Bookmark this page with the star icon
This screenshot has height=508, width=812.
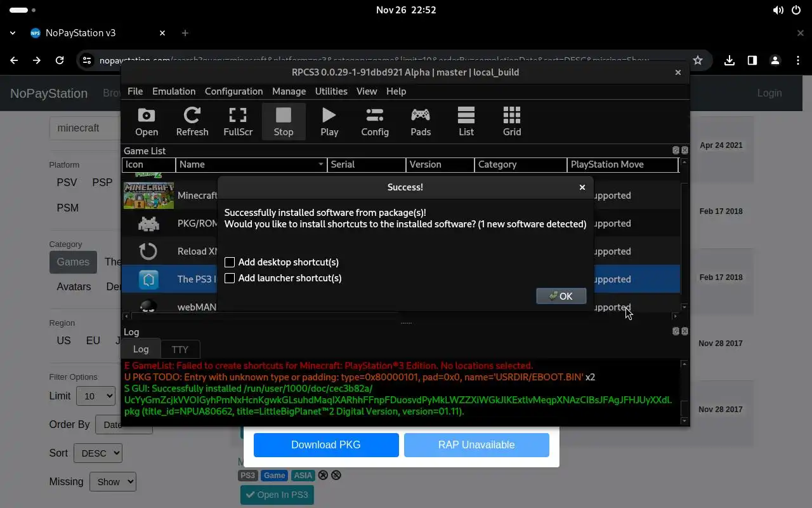(x=698, y=60)
